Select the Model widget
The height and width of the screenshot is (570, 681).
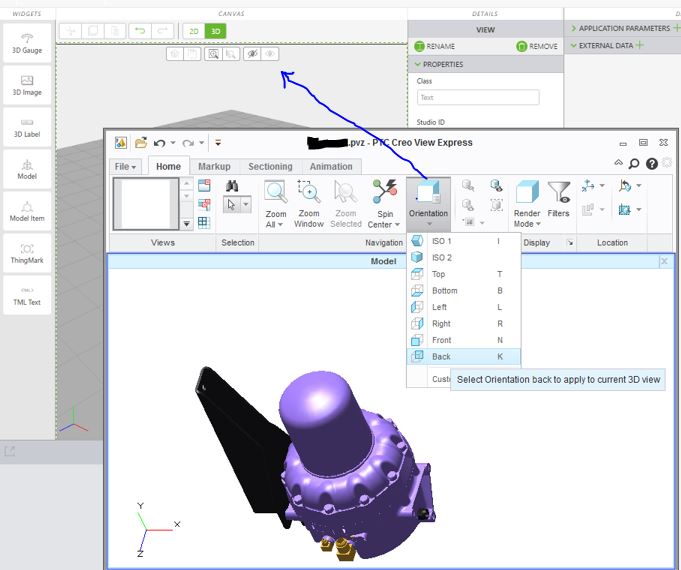[x=27, y=169]
